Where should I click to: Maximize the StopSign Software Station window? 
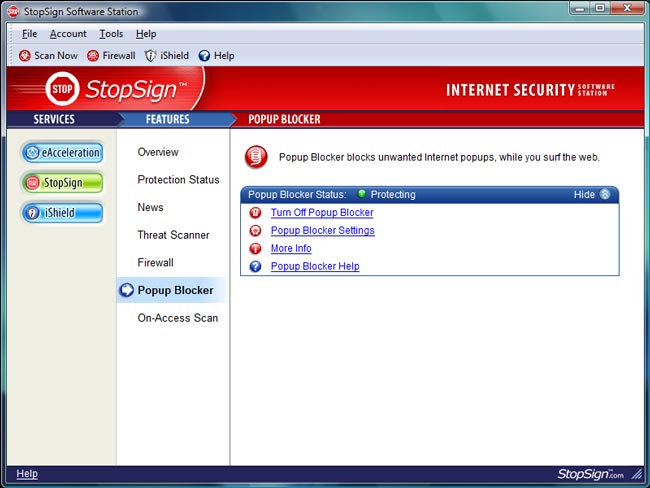[600, 8]
